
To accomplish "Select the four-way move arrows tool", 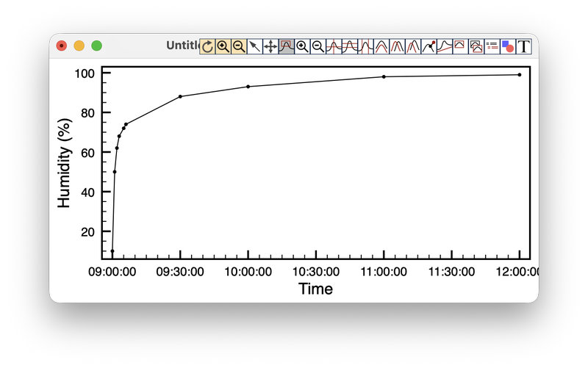I will coord(270,46).
